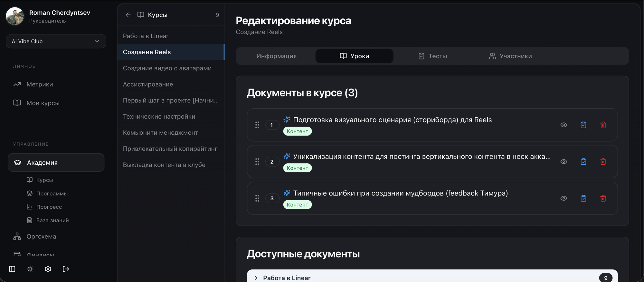The image size is (644, 282).
Task: Preview Подготовка визуального сценария with the eye icon
Action: (563, 125)
